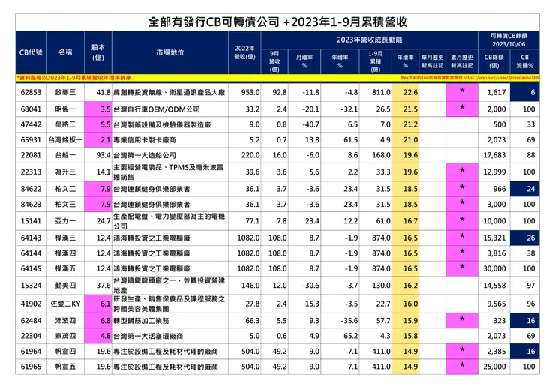Select CB code 62853
The width and height of the screenshot is (555, 392).
31,93
